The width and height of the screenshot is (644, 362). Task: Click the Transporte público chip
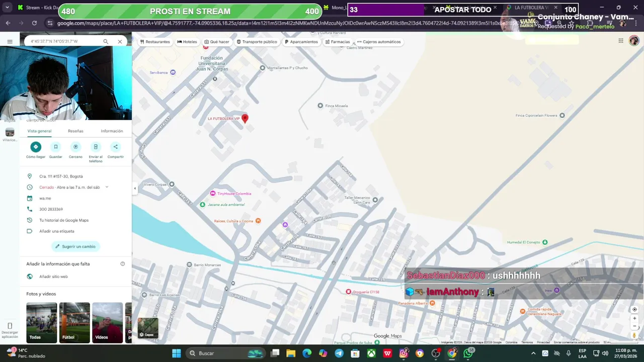click(x=257, y=42)
